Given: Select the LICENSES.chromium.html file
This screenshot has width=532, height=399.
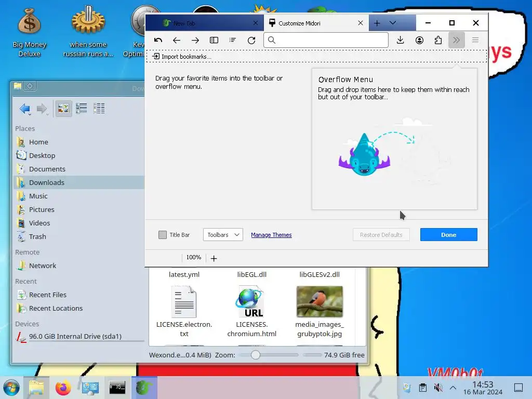Looking at the screenshot, I should [252, 312].
